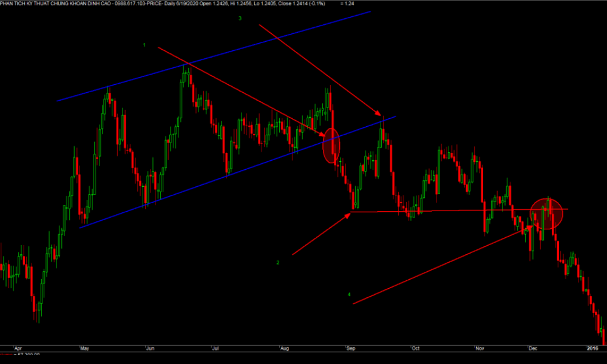Click the Jul label on time axis
Image resolution: width=607 pixels, height=364 pixels.
click(x=215, y=349)
